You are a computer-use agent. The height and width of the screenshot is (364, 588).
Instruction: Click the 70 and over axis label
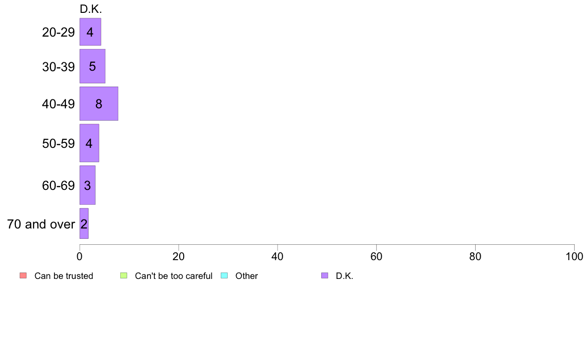[41, 224]
